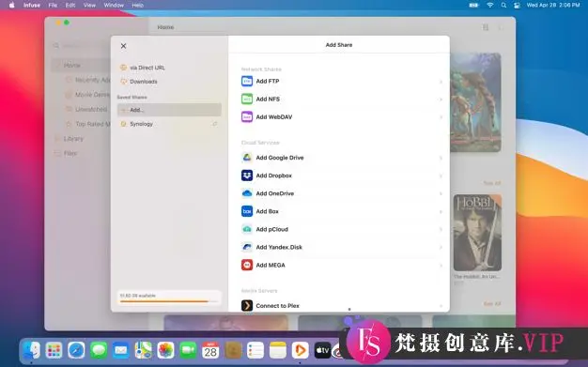Expand the Add MEGA chevron
Image resolution: width=588 pixels, height=367 pixels.
(441, 266)
